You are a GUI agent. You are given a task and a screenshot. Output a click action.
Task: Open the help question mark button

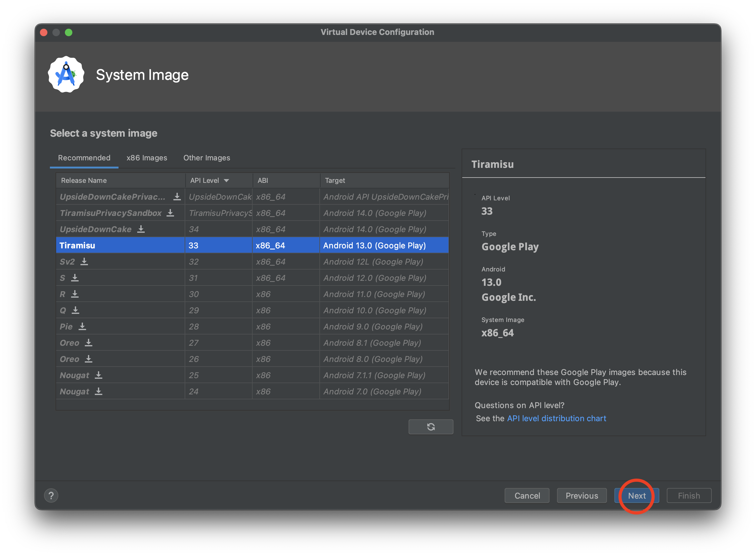pos(51,495)
